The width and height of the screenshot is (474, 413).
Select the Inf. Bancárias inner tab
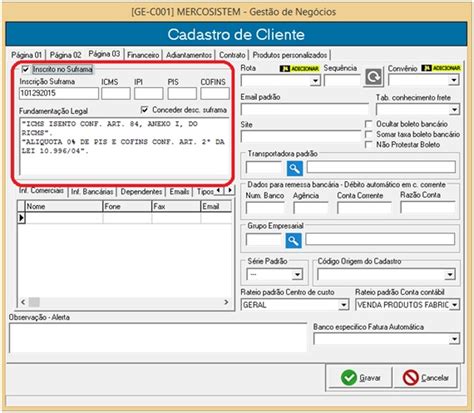92,192
